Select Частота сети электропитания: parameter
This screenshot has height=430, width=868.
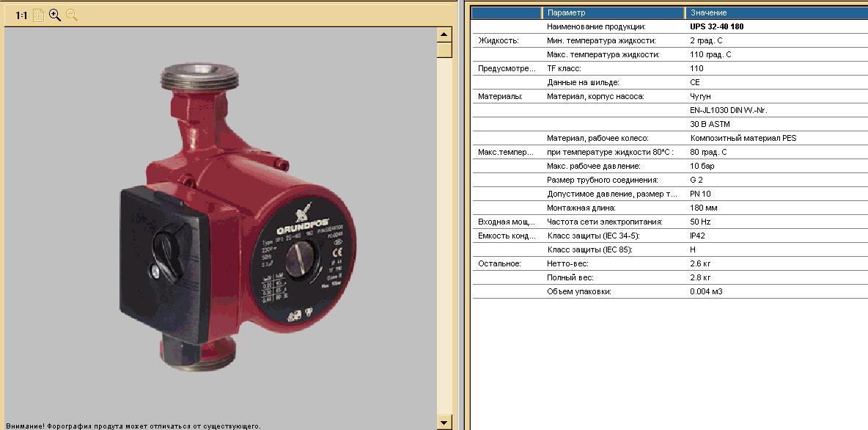tap(605, 222)
